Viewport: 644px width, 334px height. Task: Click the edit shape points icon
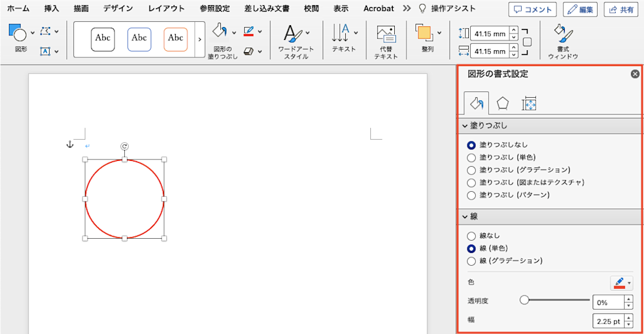(45, 31)
